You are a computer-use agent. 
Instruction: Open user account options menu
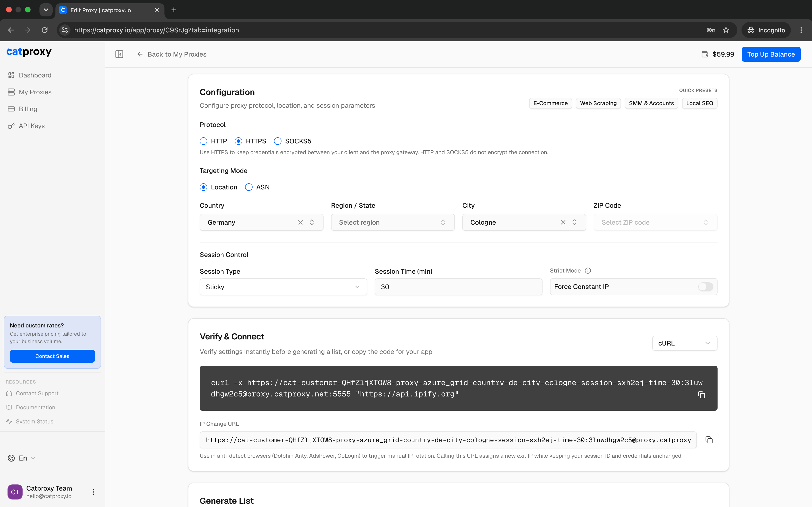(93, 492)
